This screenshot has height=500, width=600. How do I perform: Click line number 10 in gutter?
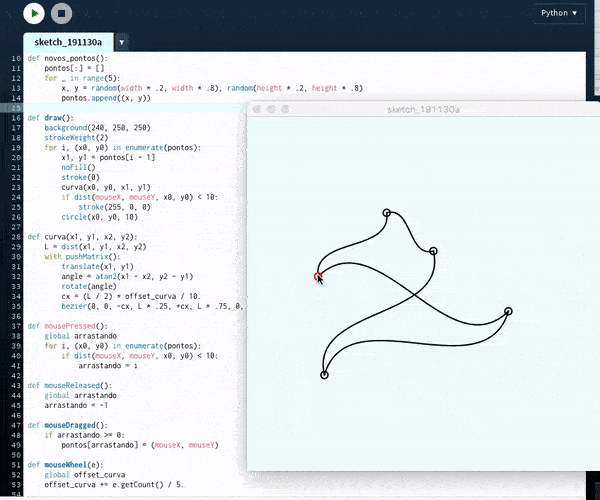point(15,59)
